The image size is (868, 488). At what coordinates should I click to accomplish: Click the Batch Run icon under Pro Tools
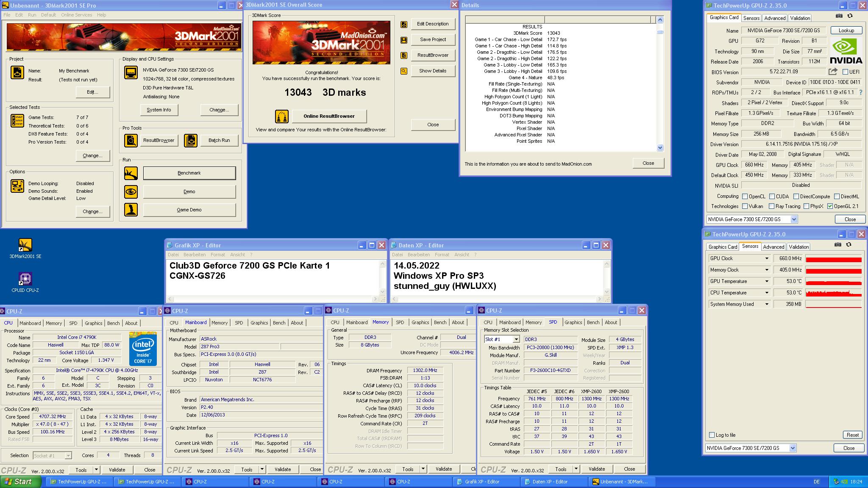pos(191,140)
